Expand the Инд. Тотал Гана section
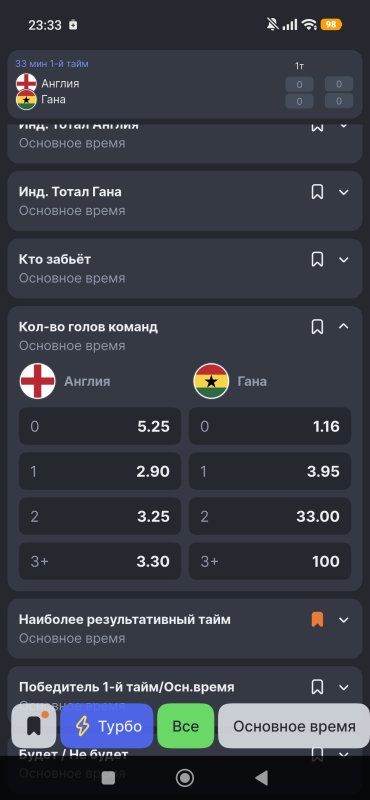Viewport: 370px width, 800px height. 344,192
